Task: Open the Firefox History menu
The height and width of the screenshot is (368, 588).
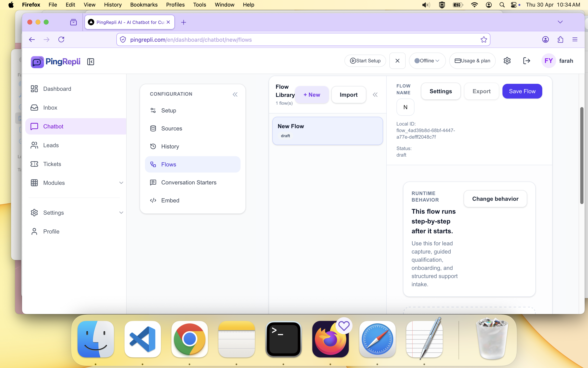Action: [x=113, y=5]
